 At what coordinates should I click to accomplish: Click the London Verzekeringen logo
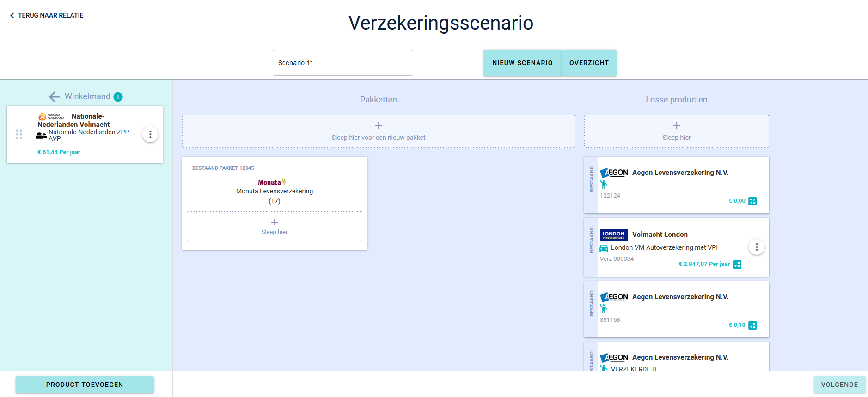point(614,235)
